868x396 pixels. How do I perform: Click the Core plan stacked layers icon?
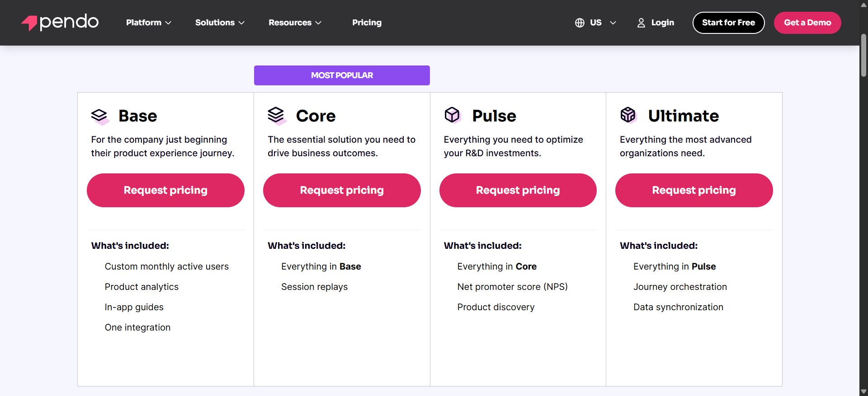[276, 116]
